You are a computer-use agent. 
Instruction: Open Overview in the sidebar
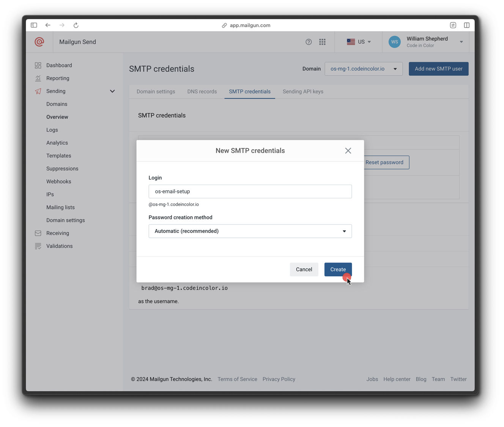[x=57, y=117]
